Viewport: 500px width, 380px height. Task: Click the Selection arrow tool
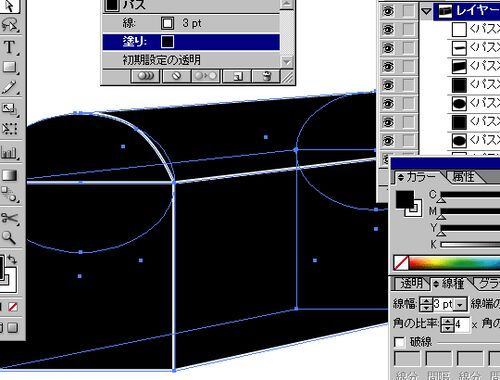click(x=9, y=6)
